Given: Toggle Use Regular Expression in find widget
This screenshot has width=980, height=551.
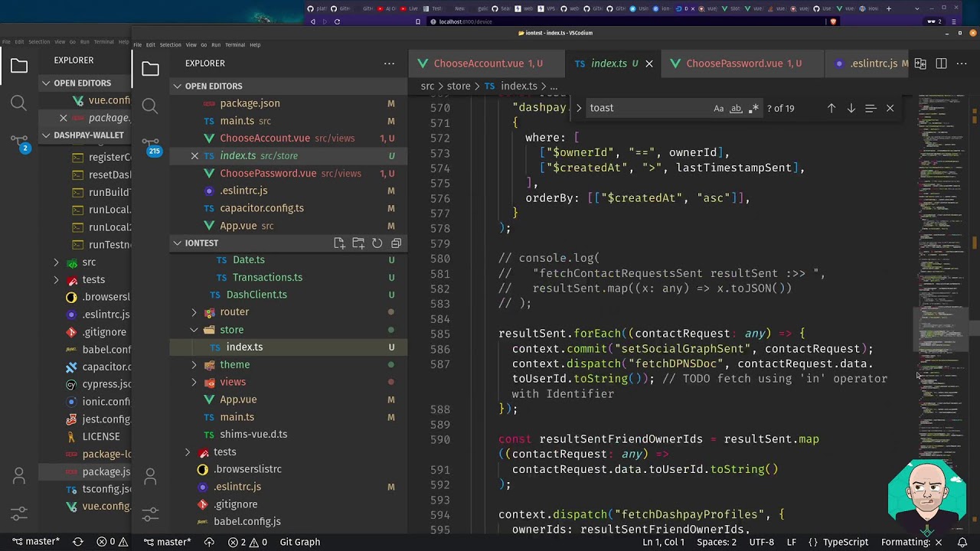Looking at the screenshot, I should pyautogui.click(x=753, y=108).
